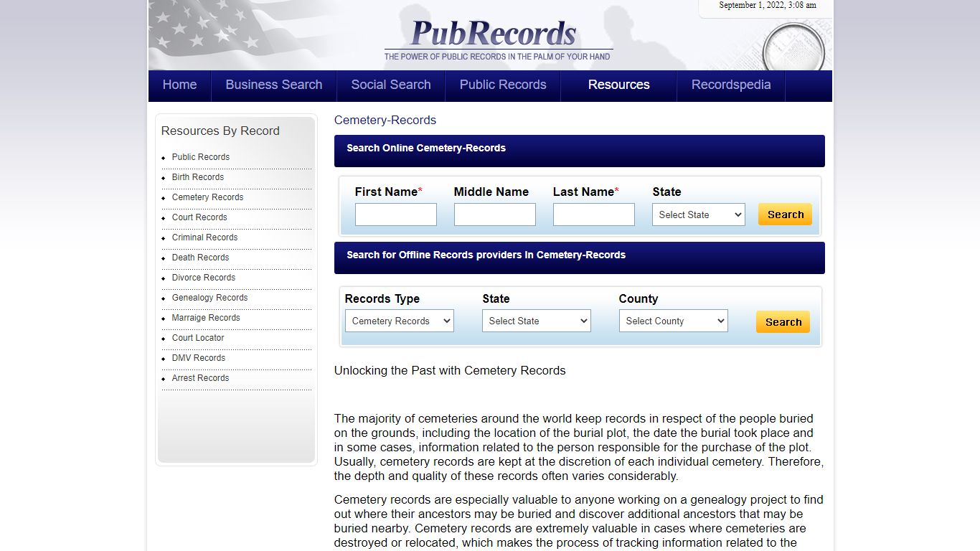Click the PubRecords logo
This screenshot has width=980, height=551.
493,33
